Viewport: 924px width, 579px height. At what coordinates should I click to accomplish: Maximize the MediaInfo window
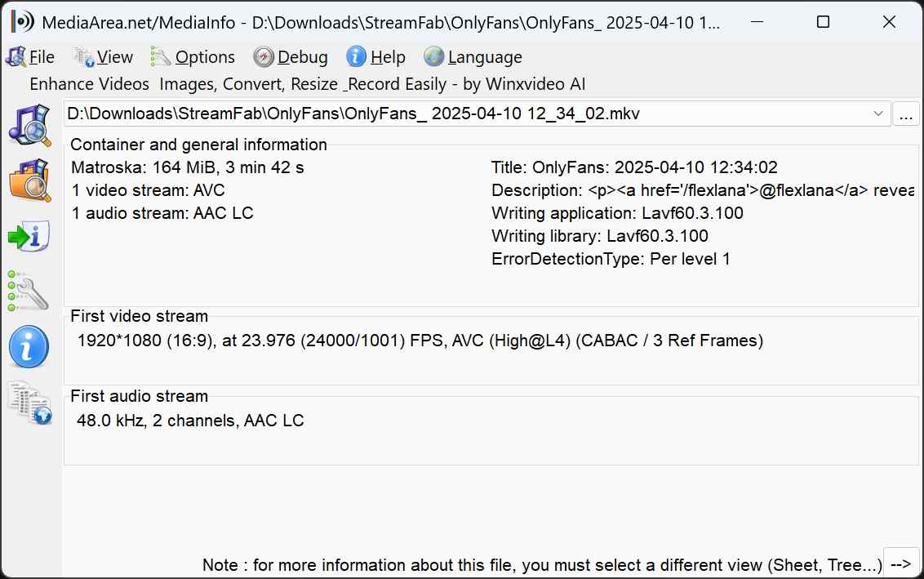pyautogui.click(x=823, y=23)
